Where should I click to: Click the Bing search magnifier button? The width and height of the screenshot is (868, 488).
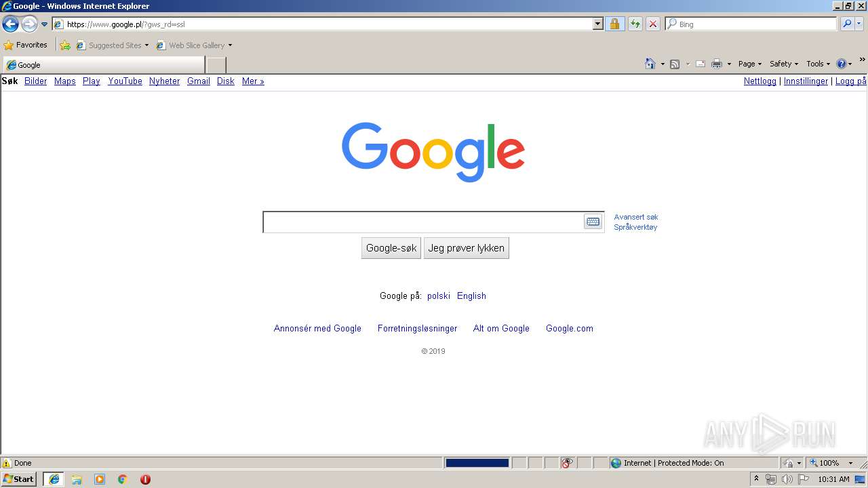tap(847, 24)
